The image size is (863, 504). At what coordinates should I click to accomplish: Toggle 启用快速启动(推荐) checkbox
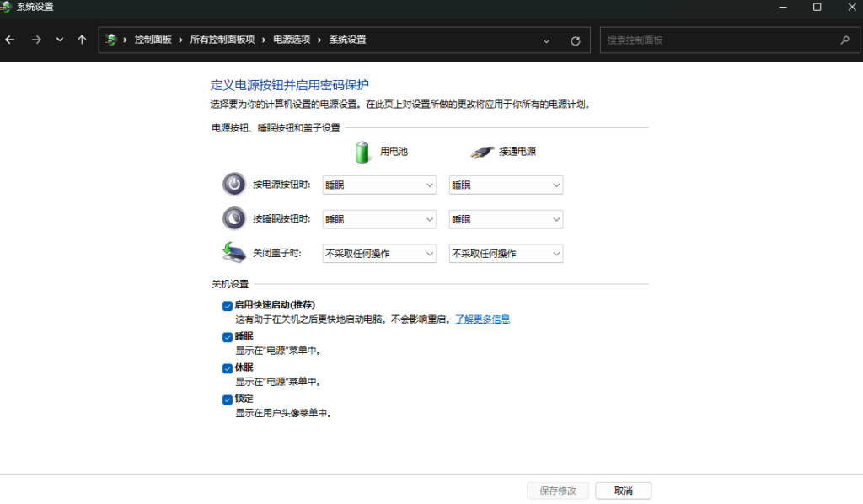point(228,305)
